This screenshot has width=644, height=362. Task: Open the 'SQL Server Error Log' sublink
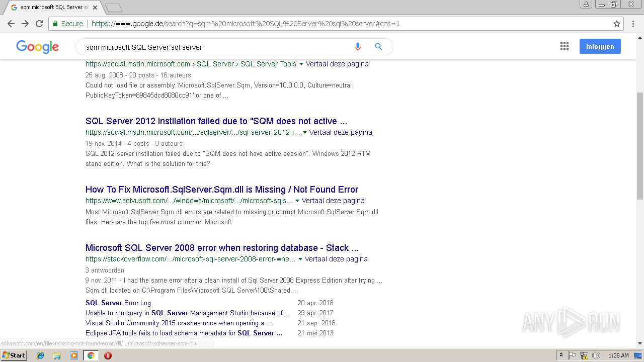pyautogui.click(x=118, y=303)
